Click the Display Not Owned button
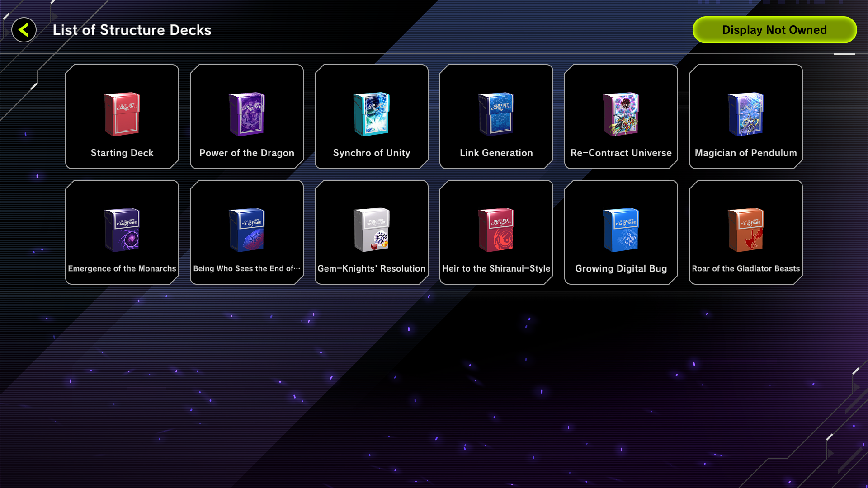The image size is (868, 488). click(x=774, y=30)
